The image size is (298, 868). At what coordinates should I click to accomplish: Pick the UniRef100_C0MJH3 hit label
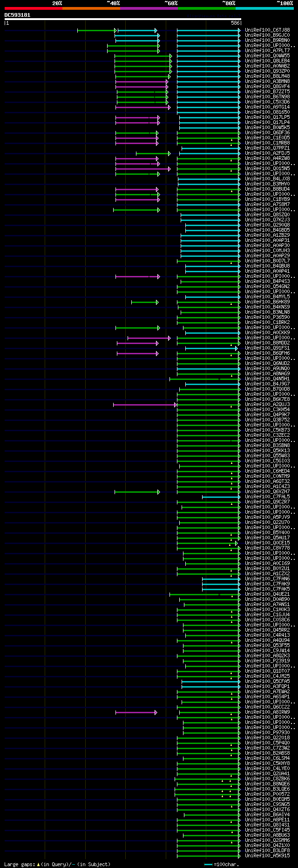(x=267, y=251)
